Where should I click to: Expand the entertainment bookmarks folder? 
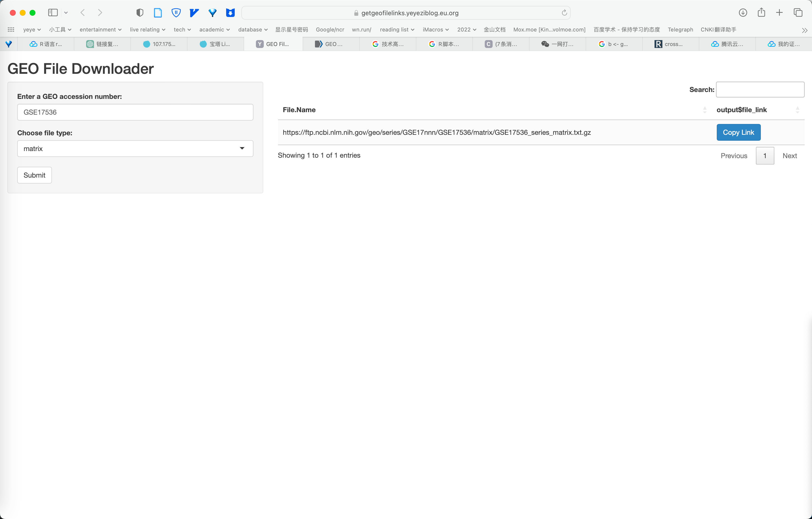100,30
